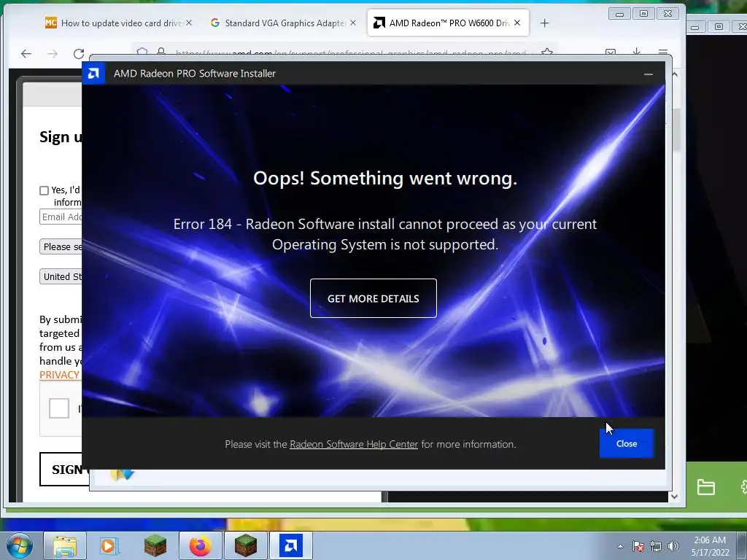Screen dimensions: 747x560
Task: Open the volume speaker tray icon
Action: pos(673,546)
